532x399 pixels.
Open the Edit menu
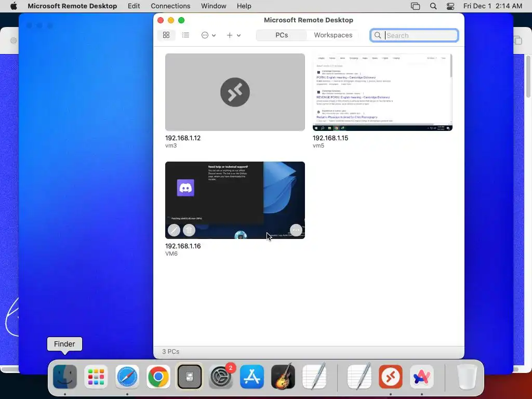click(x=134, y=6)
